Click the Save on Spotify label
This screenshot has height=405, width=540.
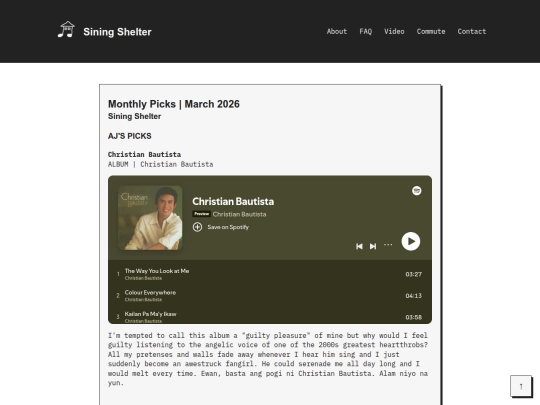coord(228,227)
